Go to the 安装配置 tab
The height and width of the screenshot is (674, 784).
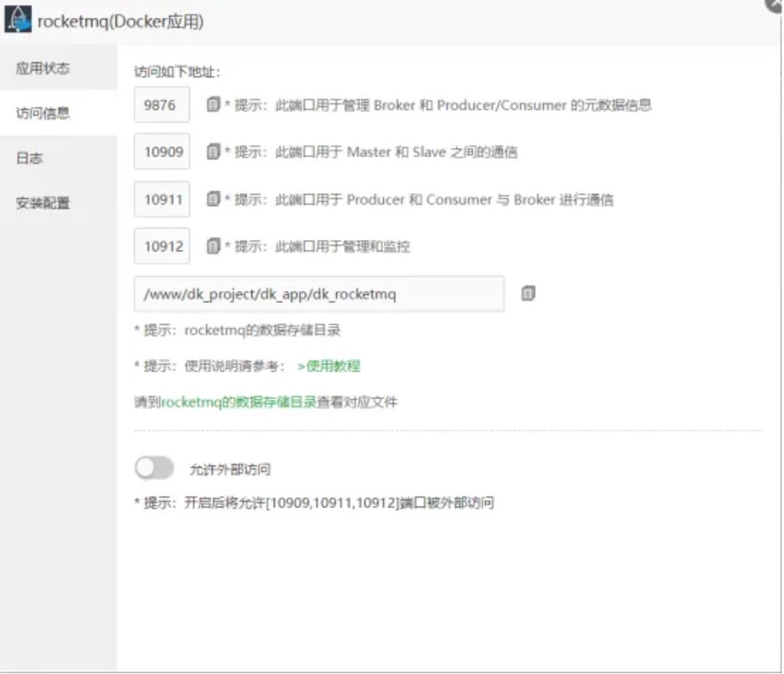(x=58, y=203)
